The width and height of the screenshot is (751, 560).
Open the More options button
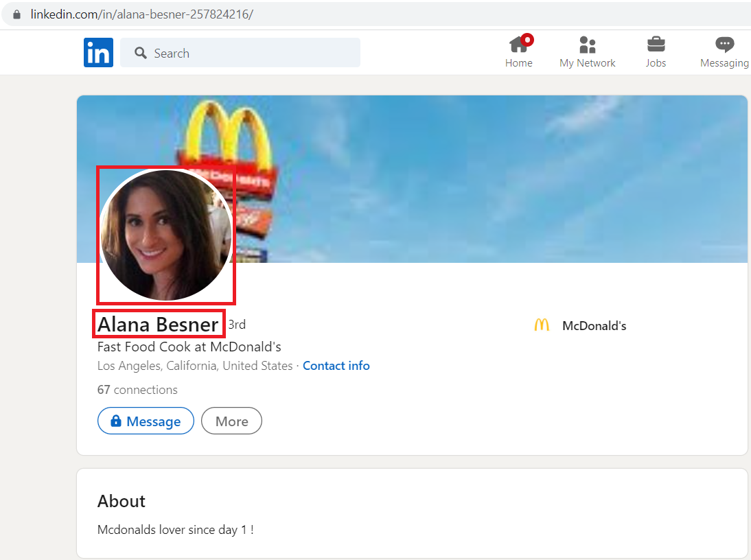coord(231,421)
